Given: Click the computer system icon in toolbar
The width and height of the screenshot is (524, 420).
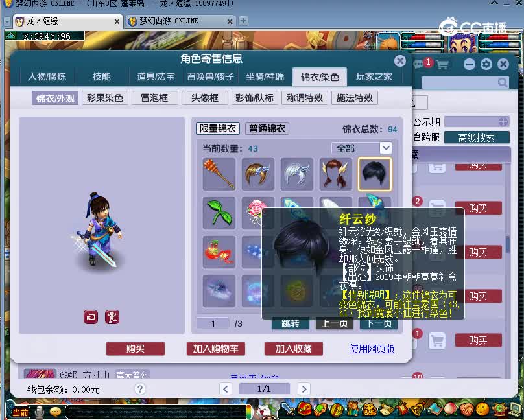Looking at the screenshot, I should click(516, 410).
